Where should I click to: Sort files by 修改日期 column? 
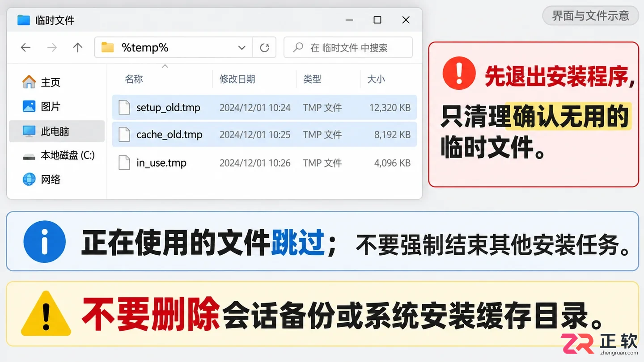(237, 79)
